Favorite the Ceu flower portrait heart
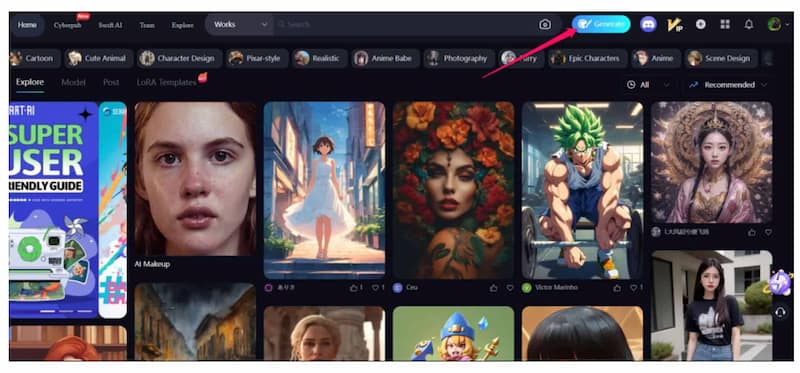The image size is (800, 373). point(510,288)
